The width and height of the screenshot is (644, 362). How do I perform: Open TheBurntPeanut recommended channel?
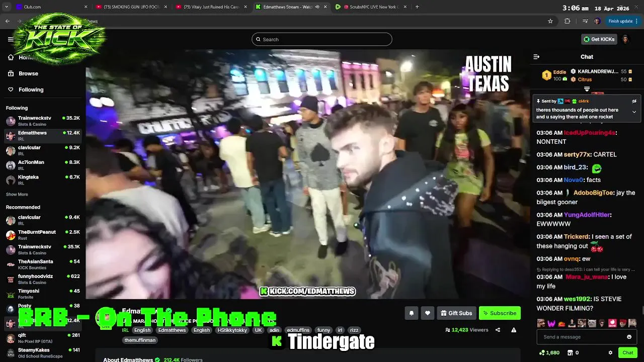(43, 235)
